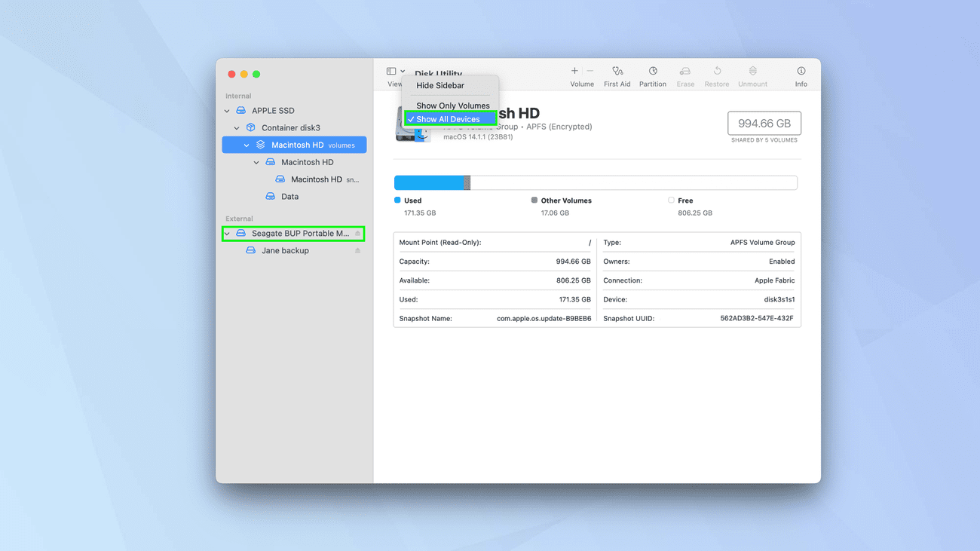Image resolution: width=980 pixels, height=551 pixels.
Task: Eject the Jane backup volume
Action: [x=357, y=251]
